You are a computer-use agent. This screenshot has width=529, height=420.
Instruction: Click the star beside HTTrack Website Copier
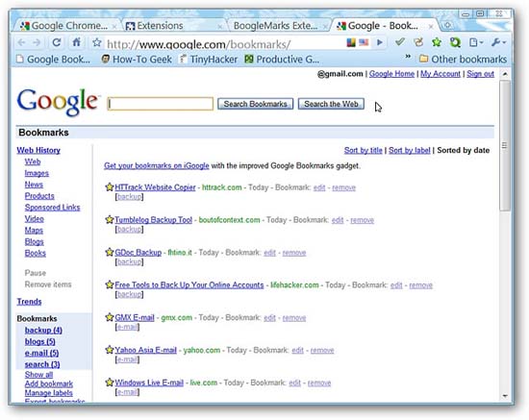110,187
